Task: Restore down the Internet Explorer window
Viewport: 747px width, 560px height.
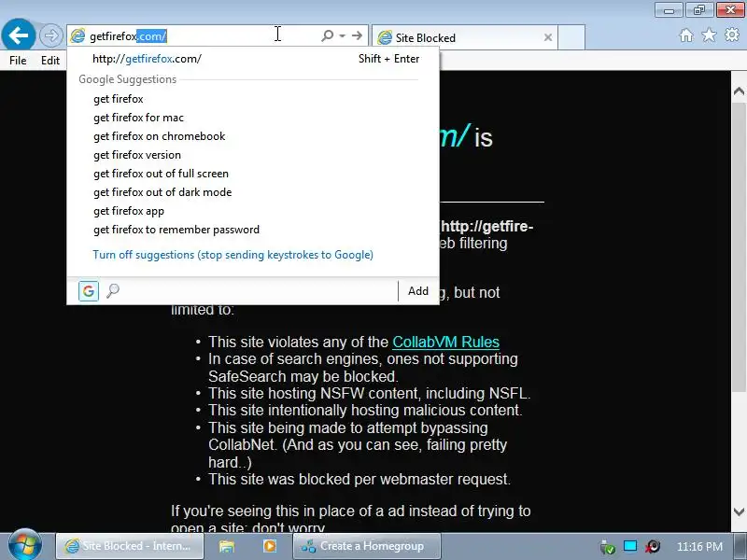Action: (x=699, y=10)
